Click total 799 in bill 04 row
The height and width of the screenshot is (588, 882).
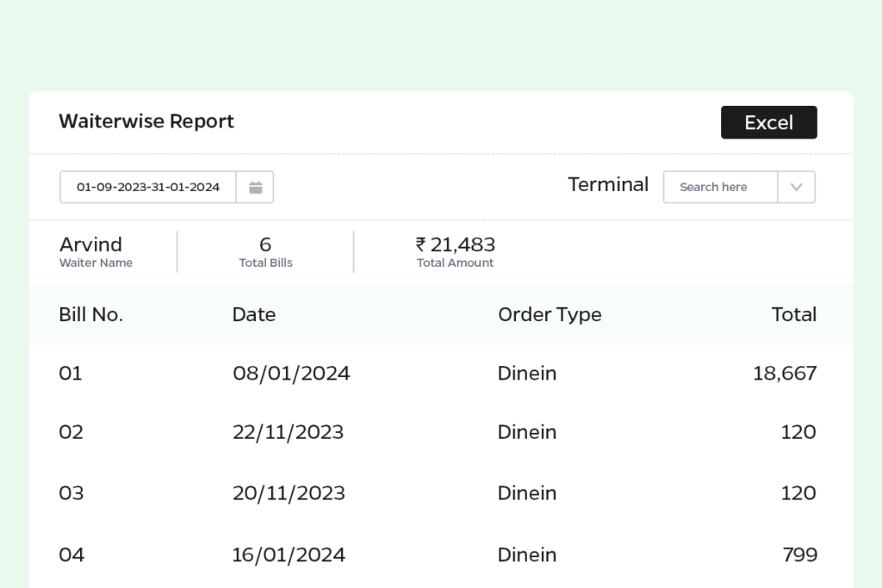pos(799,554)
